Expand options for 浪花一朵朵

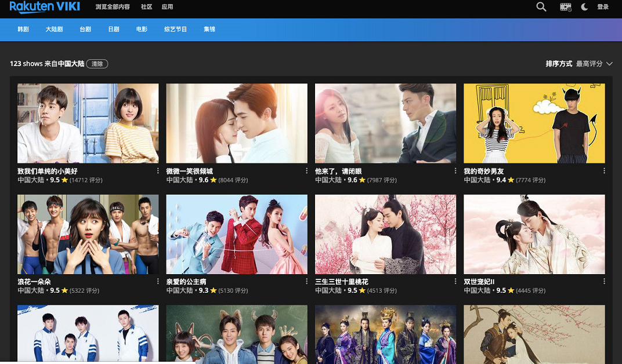click(158, 281)
